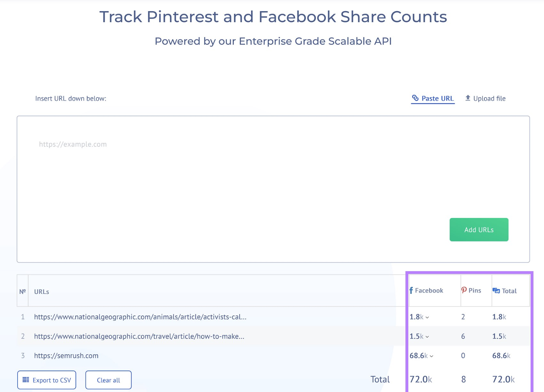The image size is (544, 392).
Task: Click the URL text area input
Action: 273,189
